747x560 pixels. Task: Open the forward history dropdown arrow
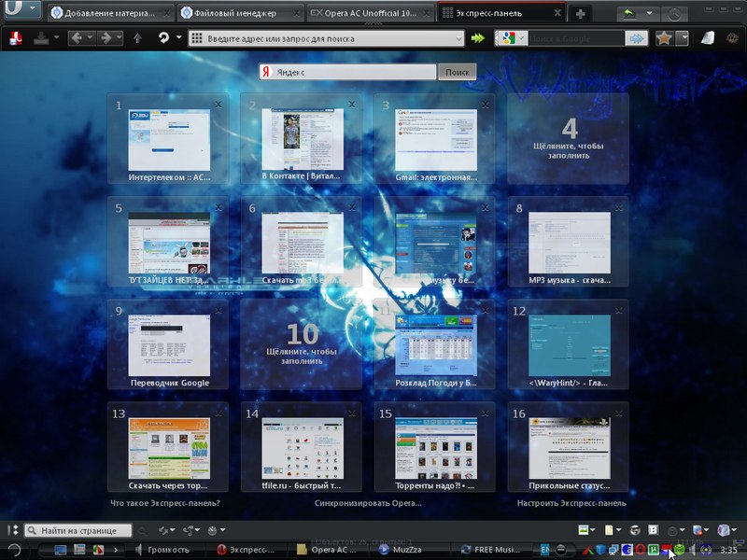pyautogui.click(x=120, y=37)
